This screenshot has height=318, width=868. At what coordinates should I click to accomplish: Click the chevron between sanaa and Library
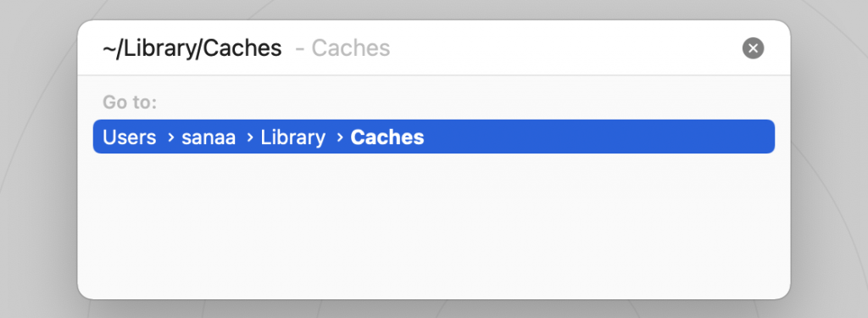250,137
